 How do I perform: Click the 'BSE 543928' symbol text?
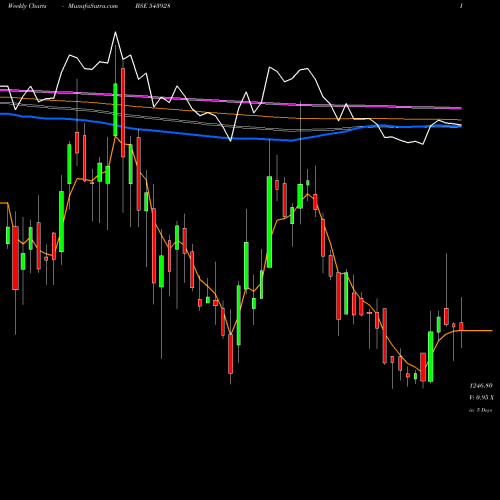[153, 6]
